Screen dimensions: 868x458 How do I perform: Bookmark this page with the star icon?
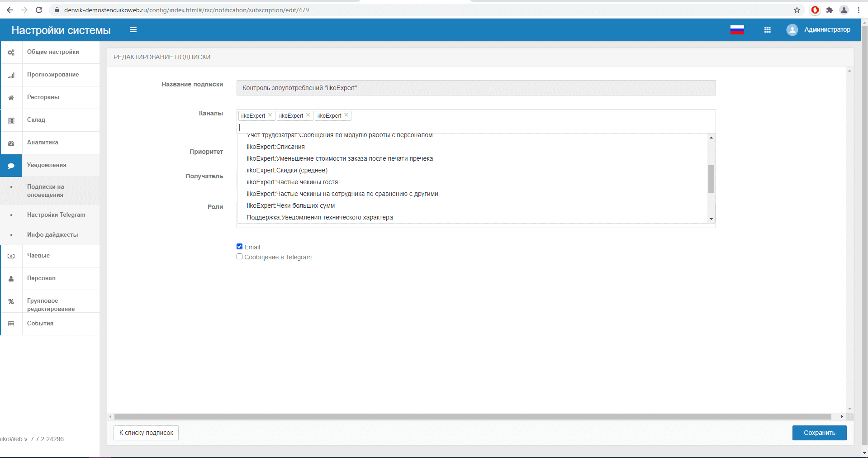point(797,10)
